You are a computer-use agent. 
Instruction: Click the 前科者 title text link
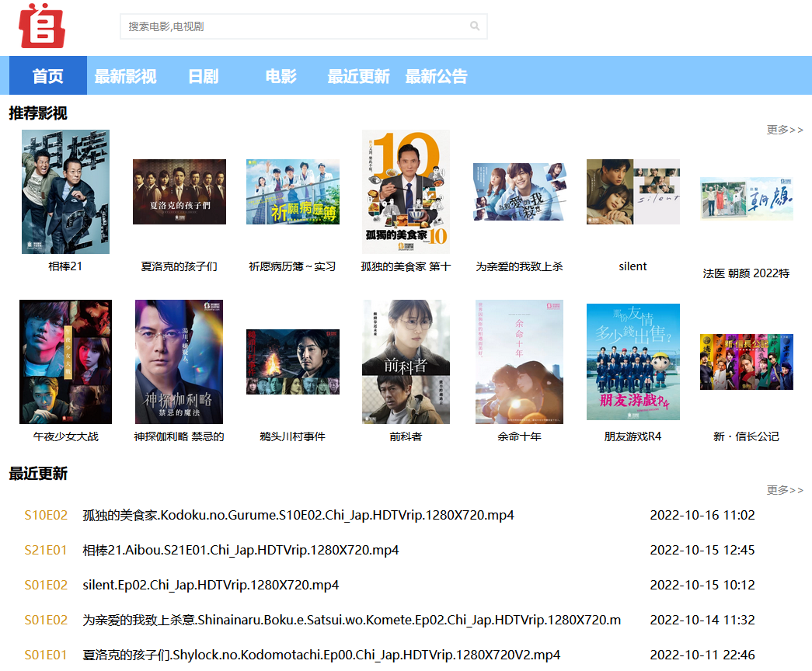coord(406,436)
